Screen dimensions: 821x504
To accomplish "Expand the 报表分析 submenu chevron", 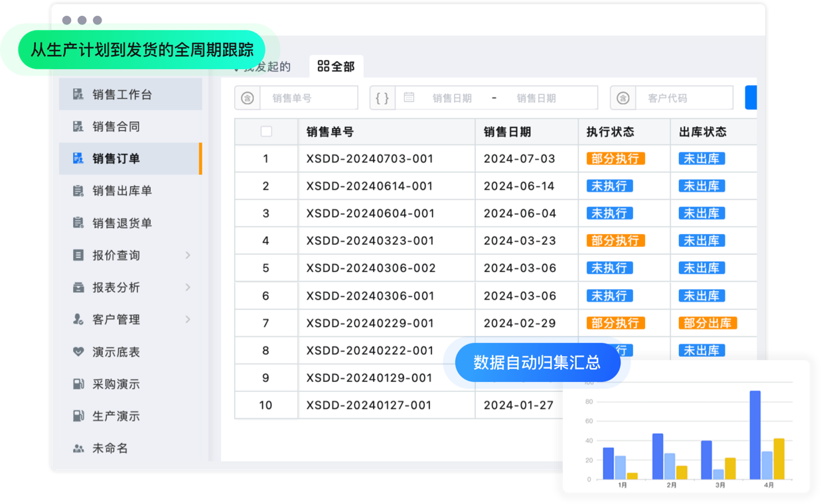I will pyautogui.click(x=188, y=287).
